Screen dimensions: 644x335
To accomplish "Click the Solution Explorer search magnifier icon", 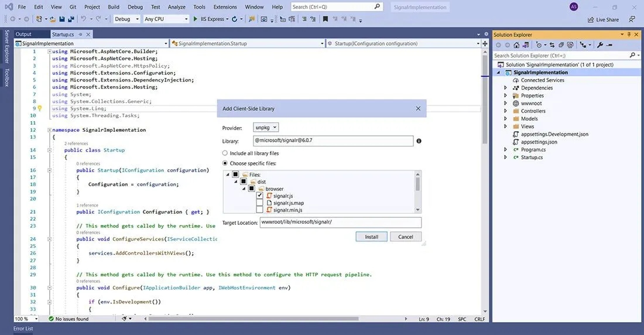I will 632,55.
